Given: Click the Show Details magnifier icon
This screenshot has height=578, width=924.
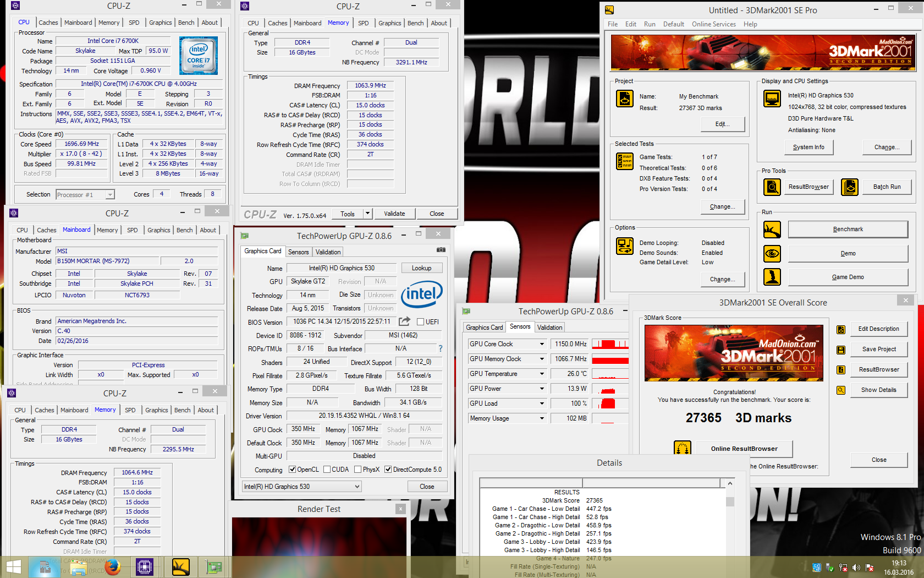Looking at the screenshot, I should [841, 390].
